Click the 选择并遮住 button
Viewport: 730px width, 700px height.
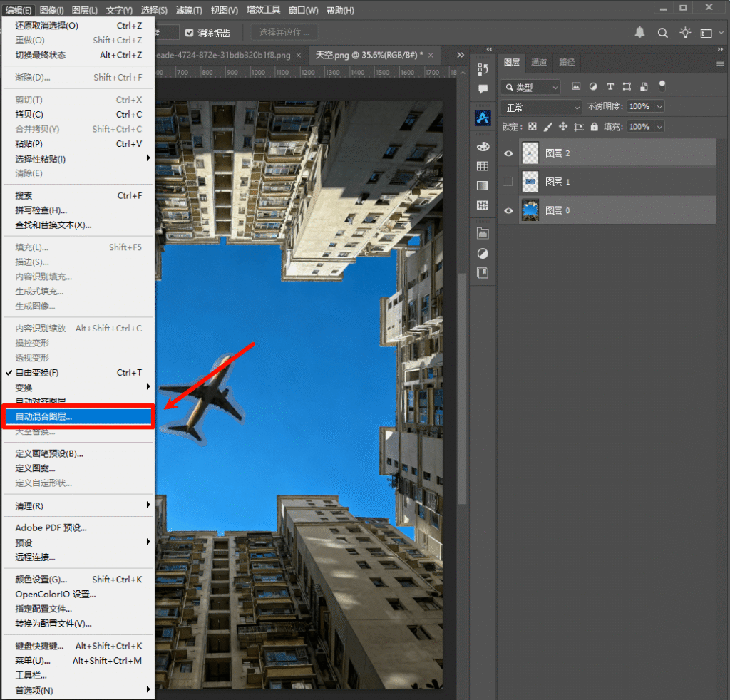284,33
